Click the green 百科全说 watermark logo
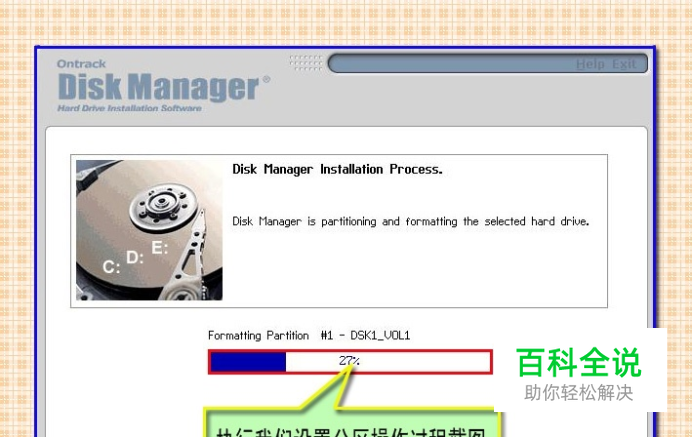The height and width of the screenshot is (437, 692). [579, 363]
